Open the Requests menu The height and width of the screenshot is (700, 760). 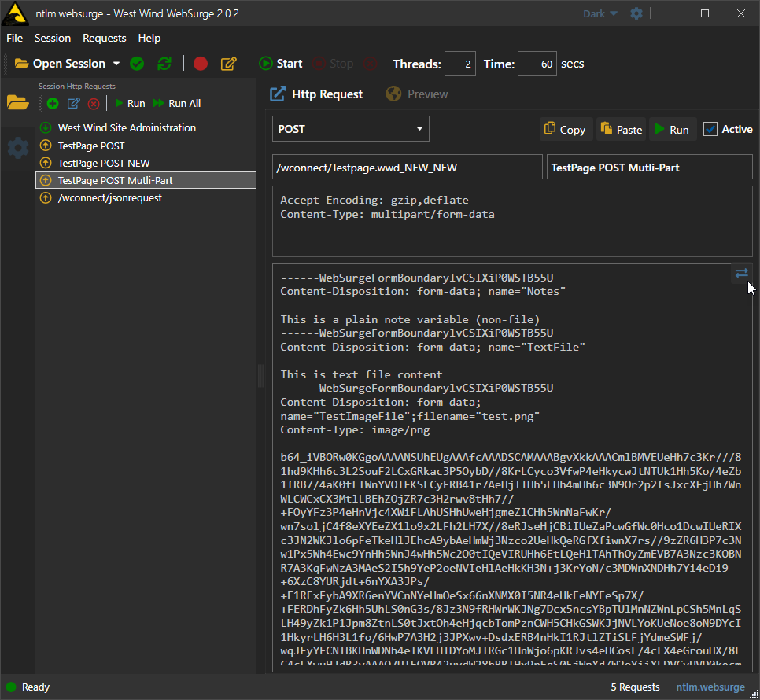click(x=104, y=38)
